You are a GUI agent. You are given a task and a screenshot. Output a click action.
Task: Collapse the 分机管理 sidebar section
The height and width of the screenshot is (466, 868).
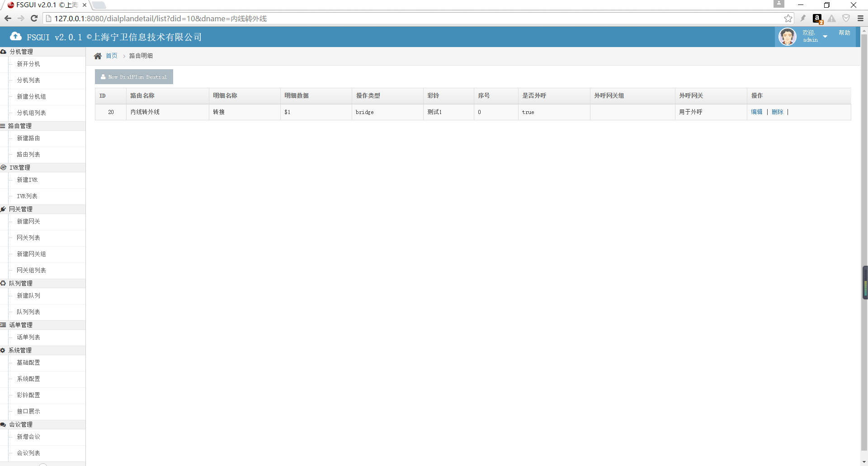(21, 52)
